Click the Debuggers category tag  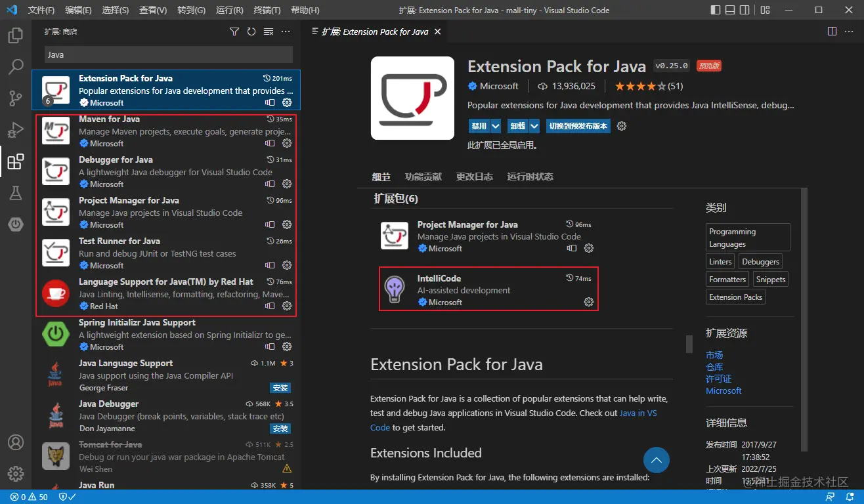coord(760,261)
